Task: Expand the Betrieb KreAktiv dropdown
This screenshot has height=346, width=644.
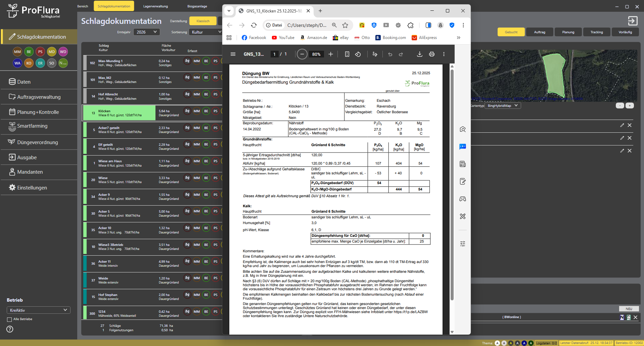Action: (x=38, y=310)
